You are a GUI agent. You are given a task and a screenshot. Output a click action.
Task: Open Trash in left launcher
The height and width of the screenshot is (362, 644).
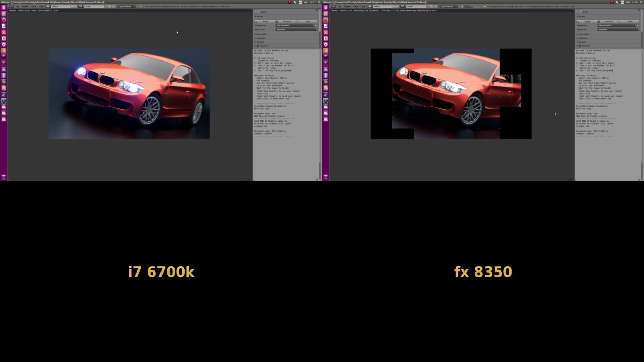point(4,176)
